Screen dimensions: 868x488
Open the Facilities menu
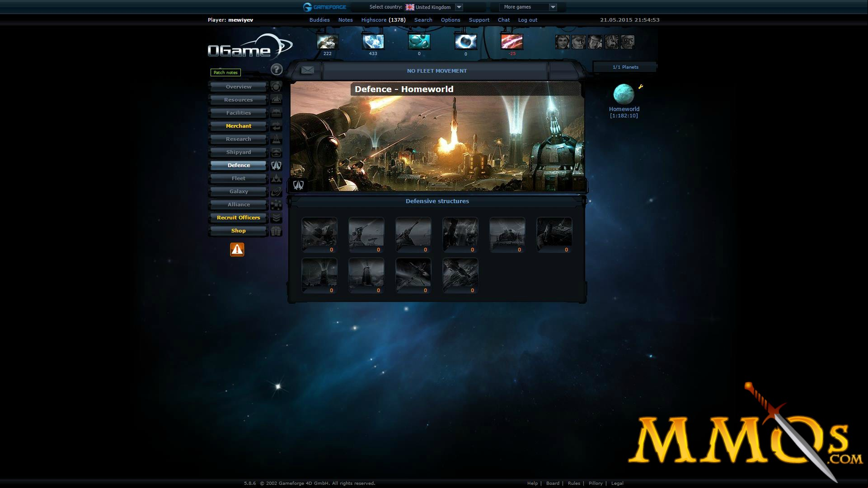(x=239, y=113)
